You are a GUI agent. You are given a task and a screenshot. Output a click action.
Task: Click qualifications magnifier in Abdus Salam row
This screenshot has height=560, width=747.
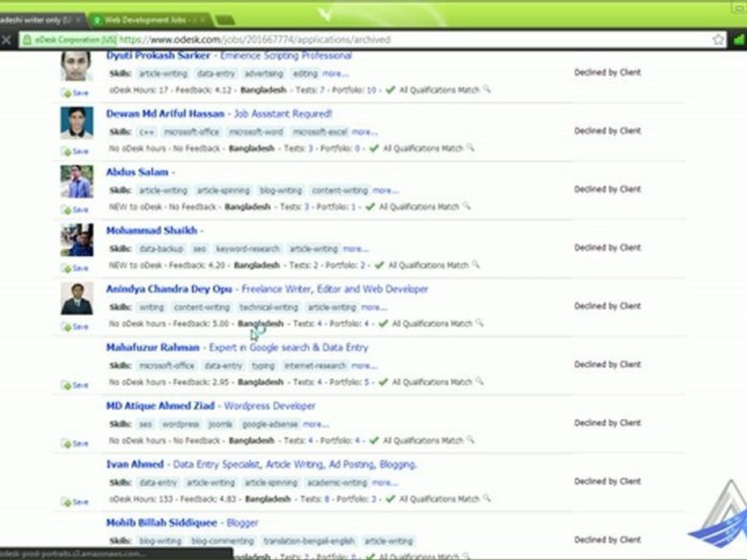click(466, 206)
